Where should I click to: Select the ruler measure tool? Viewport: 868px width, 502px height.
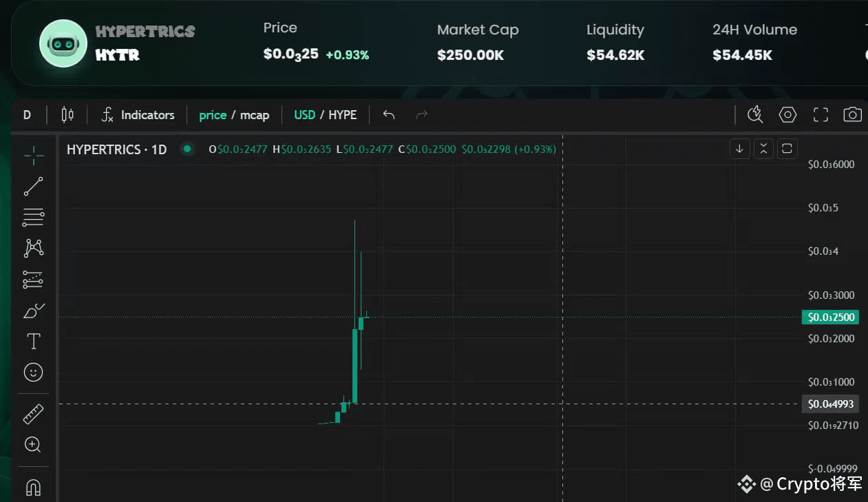pyautogui.click(x=33, y=414)
